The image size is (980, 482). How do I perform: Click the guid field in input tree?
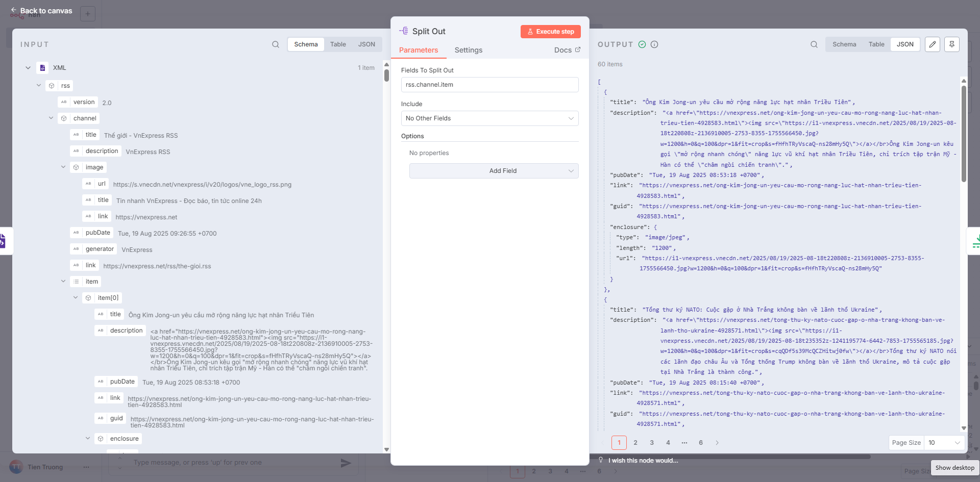pos(110,418)
